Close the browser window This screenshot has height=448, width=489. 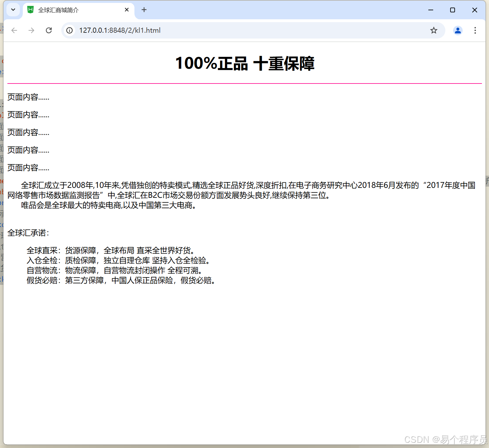coord(475,10)
